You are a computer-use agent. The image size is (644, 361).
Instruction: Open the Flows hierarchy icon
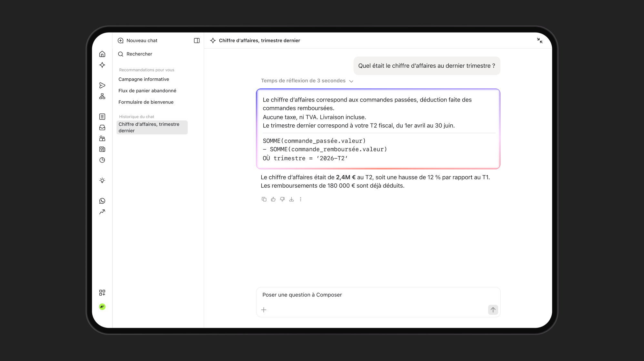pos(102,96)
